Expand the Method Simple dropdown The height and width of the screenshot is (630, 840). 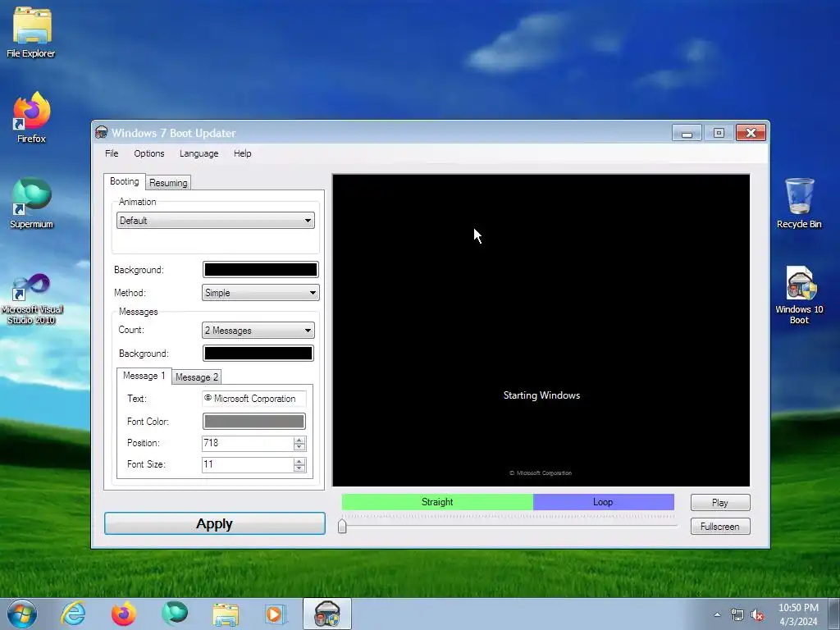click(x=260, y=293)
